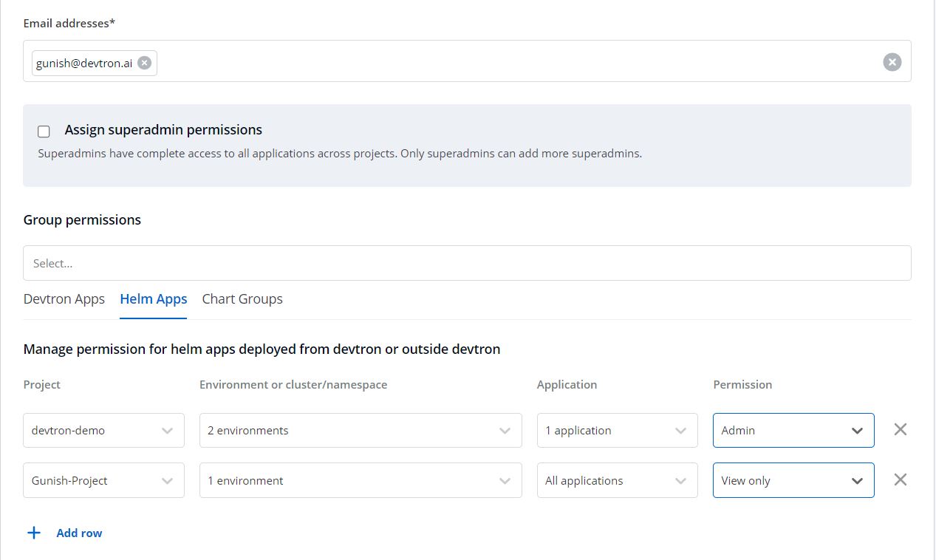Enable Assign superadmin permissions checkbox
Viewport: 936px width, 560px height.
(44, 132)
